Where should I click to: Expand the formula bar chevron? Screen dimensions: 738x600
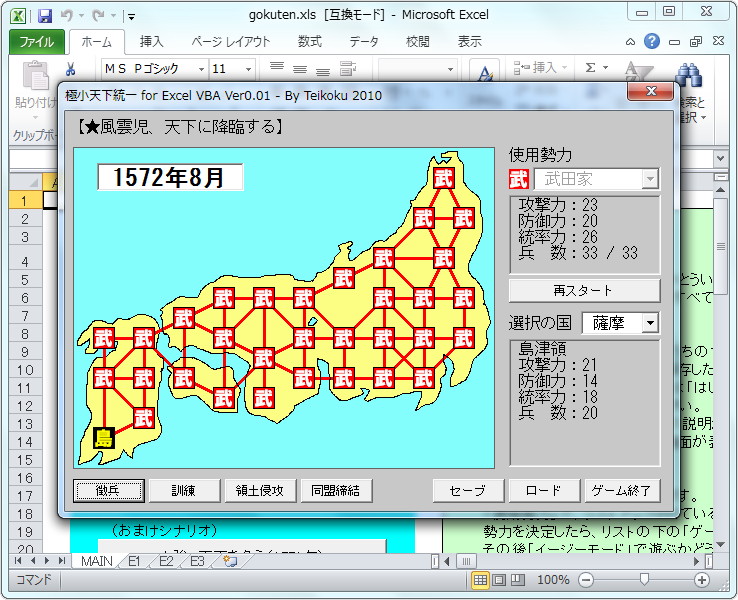(720, 158)
